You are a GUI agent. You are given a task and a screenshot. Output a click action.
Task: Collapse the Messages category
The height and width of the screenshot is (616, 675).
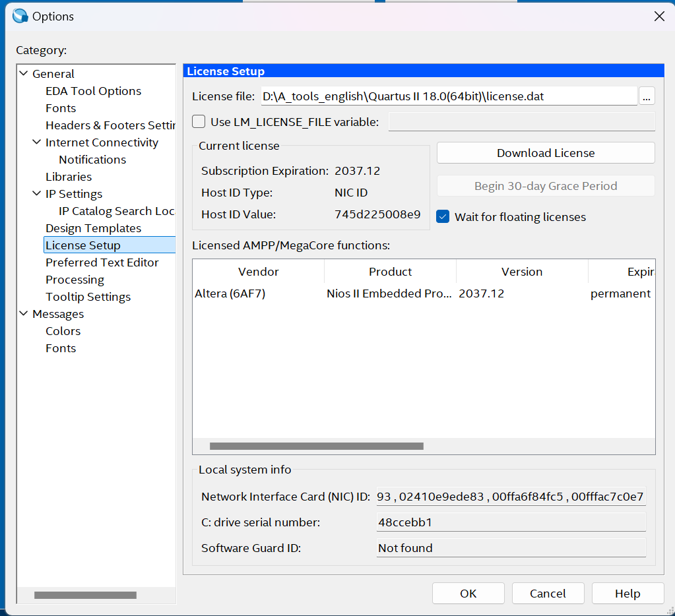pos(24,313)
